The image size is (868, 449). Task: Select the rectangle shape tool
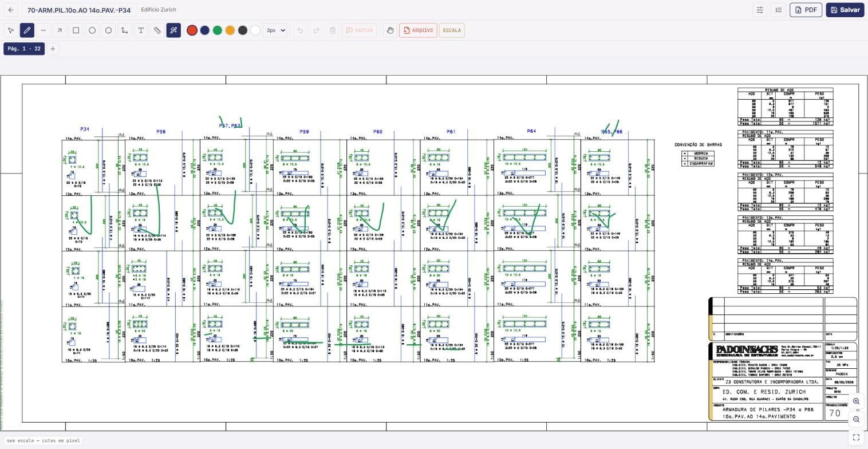pos(76,30)
